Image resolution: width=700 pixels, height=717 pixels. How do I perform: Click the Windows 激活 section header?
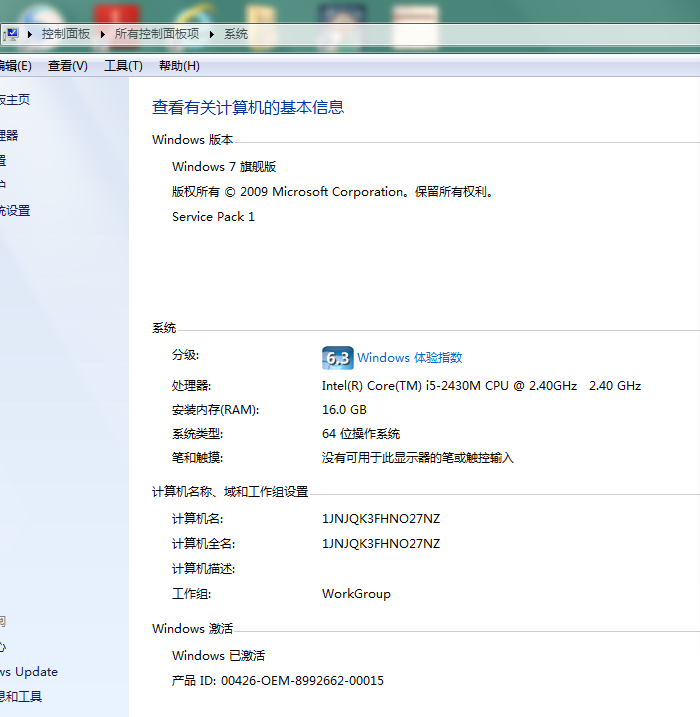pos(192,629)
